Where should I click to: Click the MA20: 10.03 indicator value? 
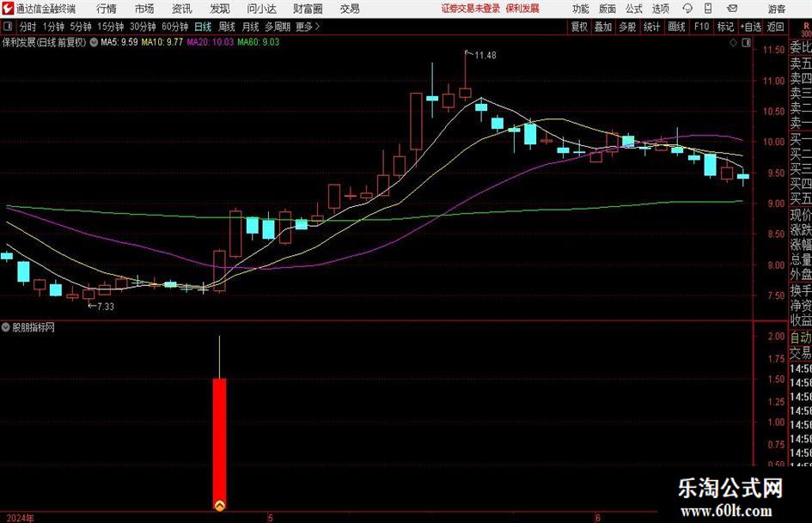coord(211,42)
